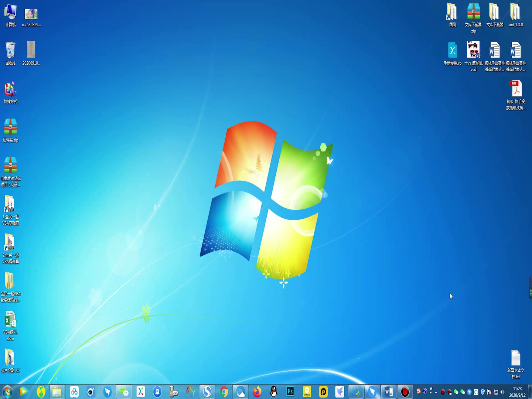
Task: Open the 计算机 desktop icon
Action: [10, 16]
